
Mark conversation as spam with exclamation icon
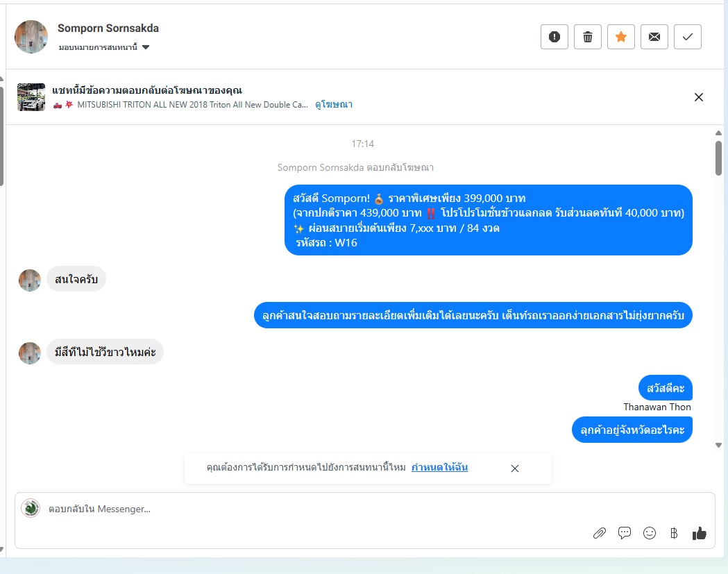coord(555,37)
